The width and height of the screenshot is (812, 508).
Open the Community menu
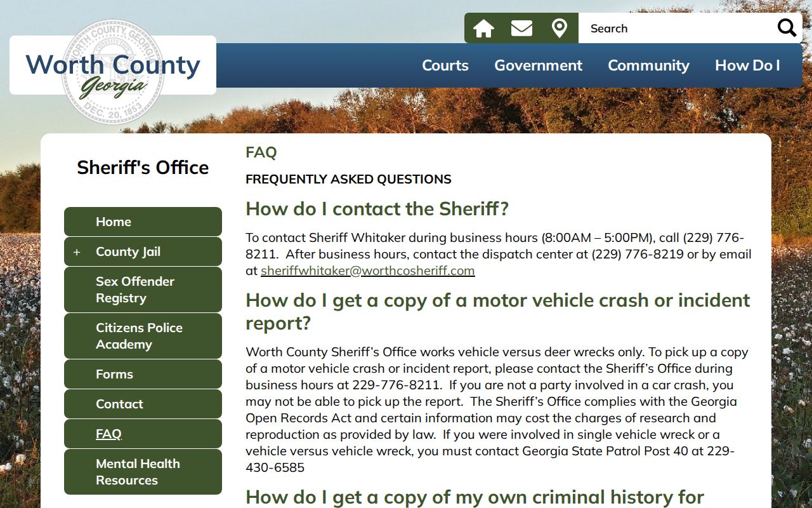pyautogui.click(x=648, y=65)
